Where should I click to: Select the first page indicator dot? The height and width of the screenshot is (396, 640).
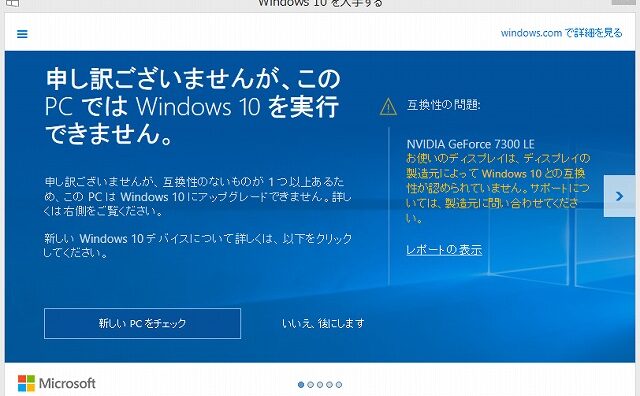[x=301, y=385]
